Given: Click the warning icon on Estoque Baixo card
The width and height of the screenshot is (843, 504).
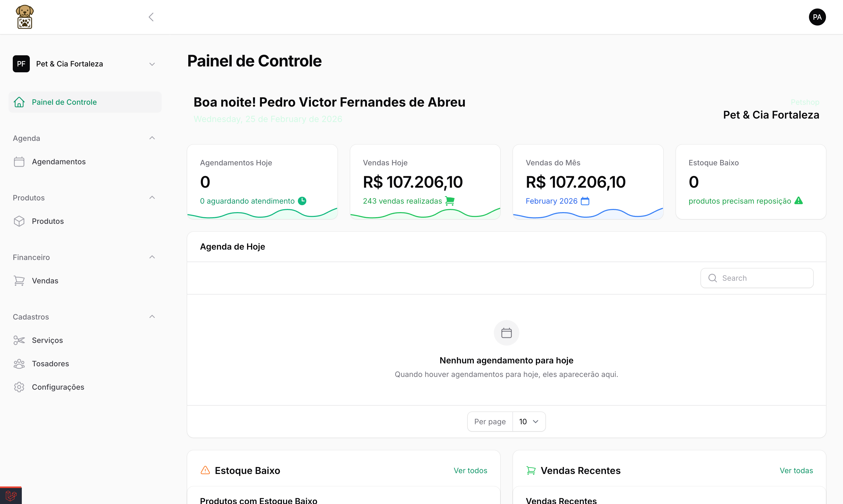Looking at the screenshot, I should point(799,201).
